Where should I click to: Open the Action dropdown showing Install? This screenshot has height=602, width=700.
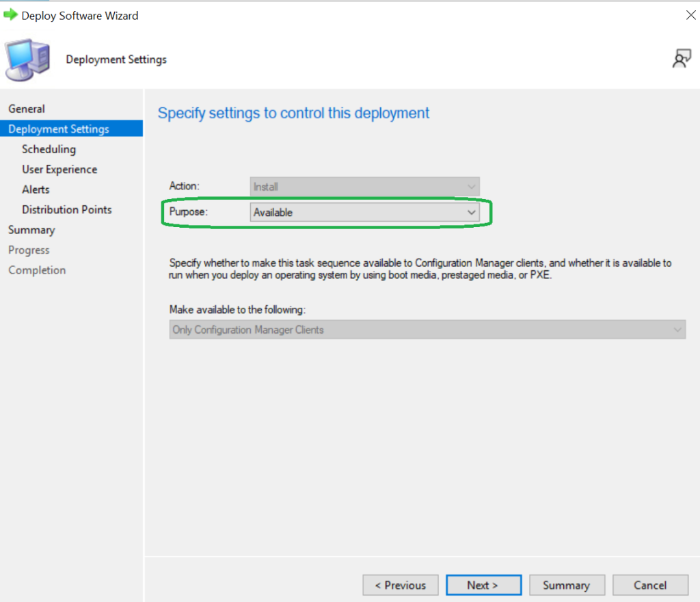click(365, 187)
